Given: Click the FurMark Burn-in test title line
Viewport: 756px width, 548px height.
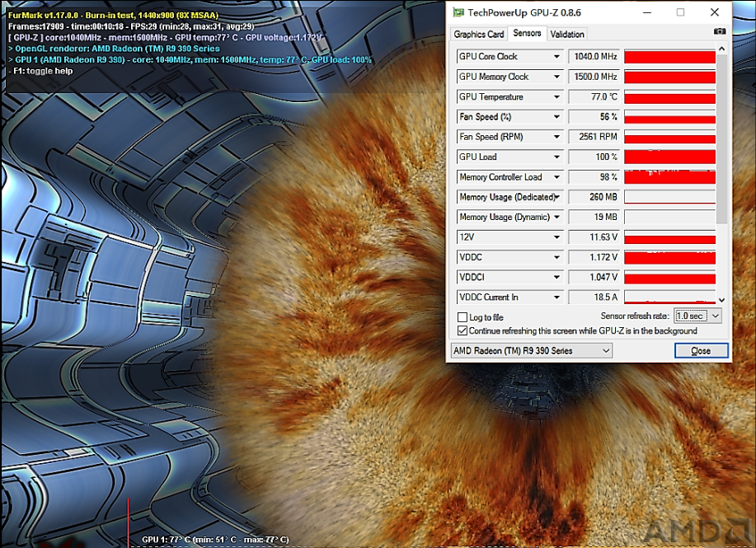Looking at the screenshot, I should coord(113,16).
